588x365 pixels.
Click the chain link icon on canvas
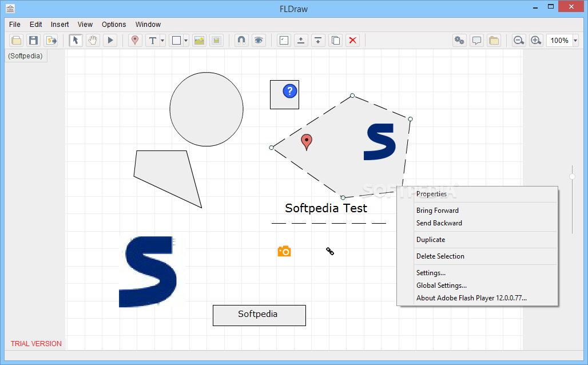tap(330, 251)
